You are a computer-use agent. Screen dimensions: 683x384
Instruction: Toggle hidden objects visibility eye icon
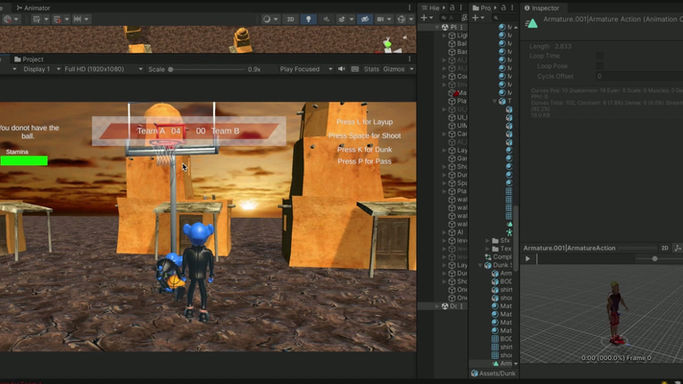click(x=365, y=19)
